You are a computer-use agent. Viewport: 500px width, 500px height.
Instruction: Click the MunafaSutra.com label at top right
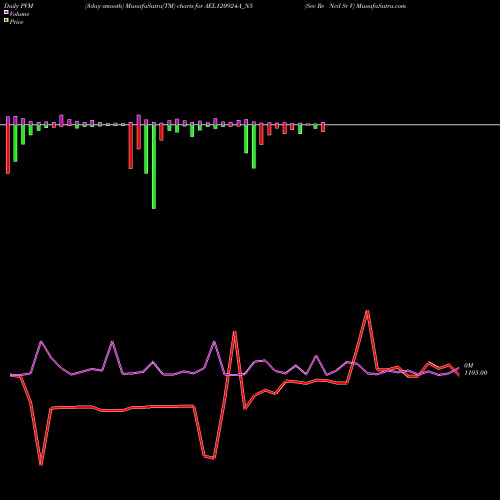point(381,6)
